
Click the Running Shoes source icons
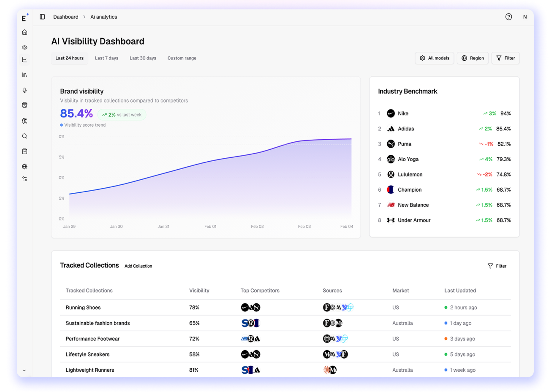pos(338,307)
